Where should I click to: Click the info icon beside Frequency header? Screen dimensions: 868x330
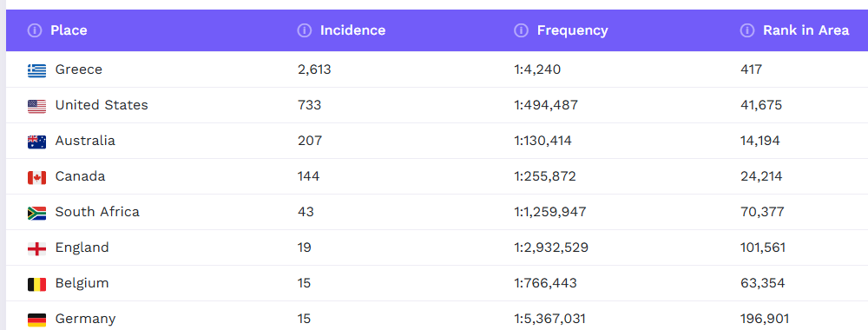pyautogui.click(x=521, y=30)
